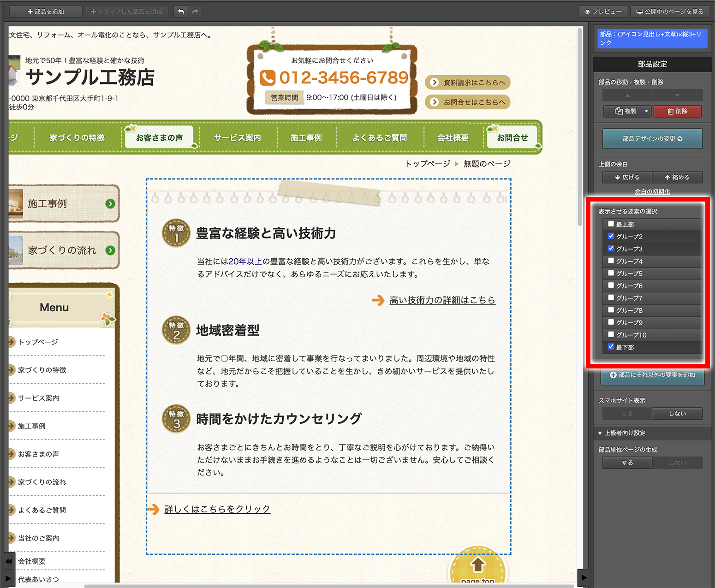Open the お客さまの声 navigation tab
This screenshot has width=715, height=588.
160,137
